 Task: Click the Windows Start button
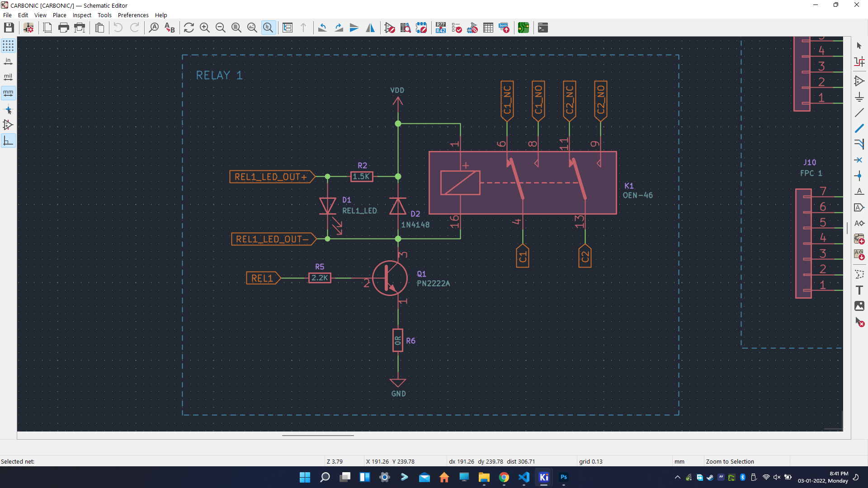click(x=305, y=477)
